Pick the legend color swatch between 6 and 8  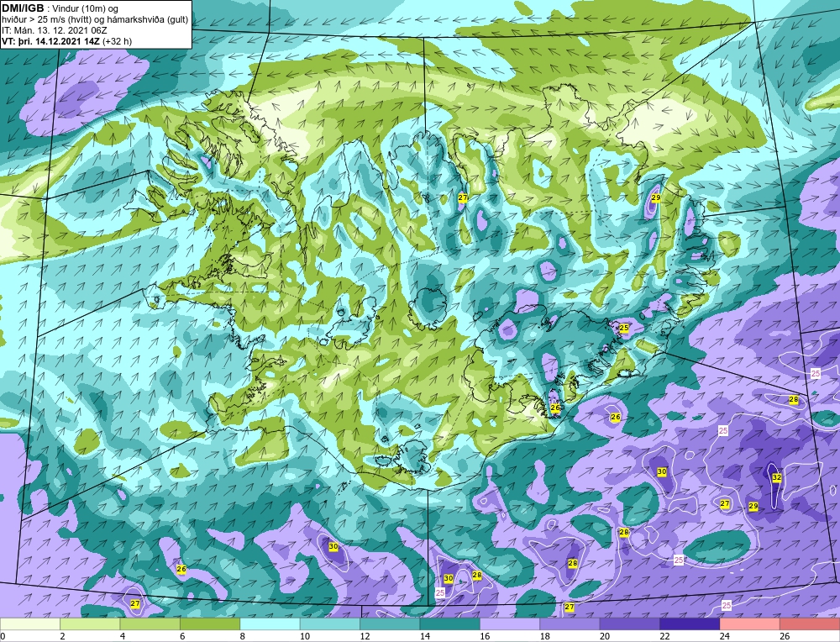pos(210,624)
